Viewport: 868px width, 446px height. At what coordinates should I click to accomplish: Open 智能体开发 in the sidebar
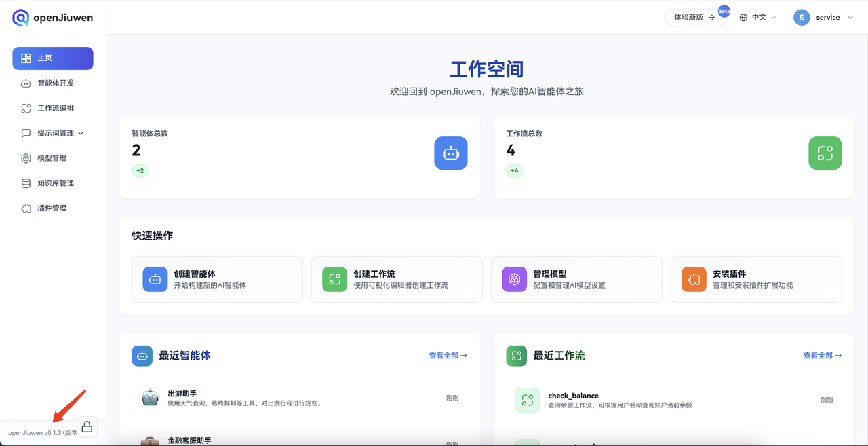click(53, 83)
